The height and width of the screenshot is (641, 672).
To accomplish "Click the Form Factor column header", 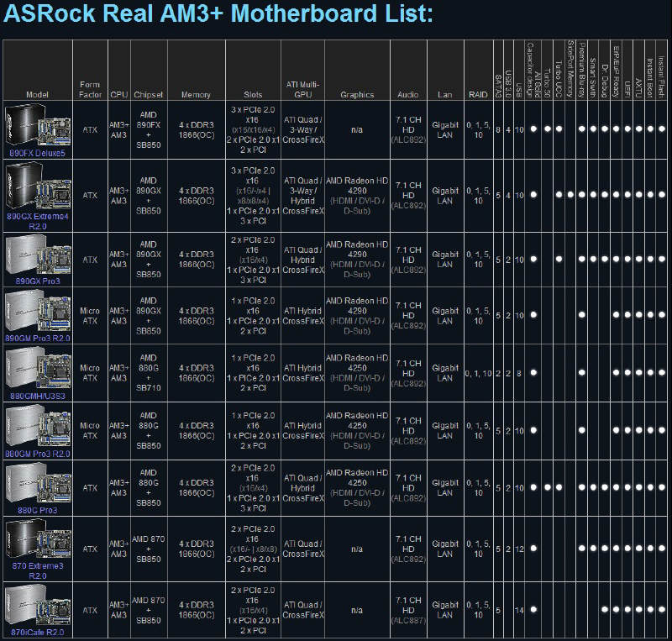I will point(90,90).
